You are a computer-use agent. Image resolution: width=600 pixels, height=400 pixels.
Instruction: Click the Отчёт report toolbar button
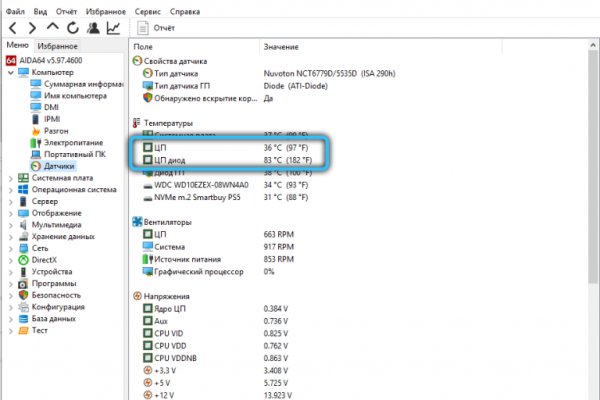154,27
